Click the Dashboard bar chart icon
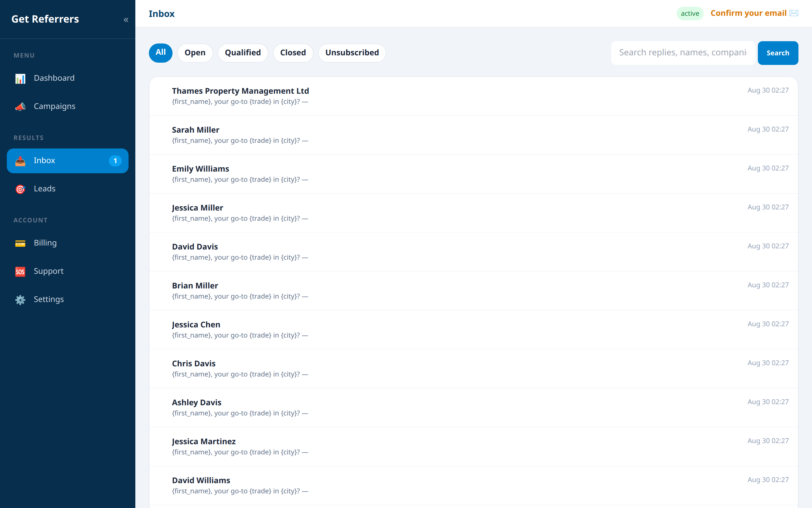812x508 pixels. (x=20, y=79)
